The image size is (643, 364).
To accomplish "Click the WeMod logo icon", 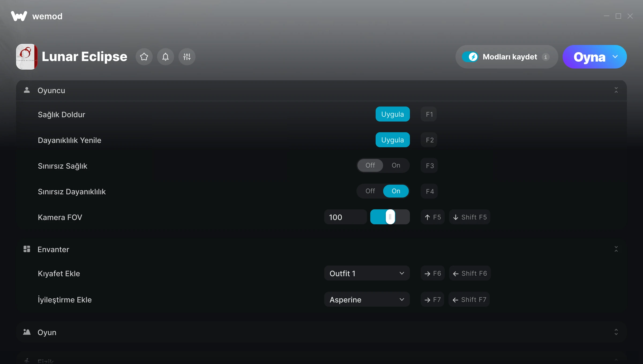I will coord(19,16).
